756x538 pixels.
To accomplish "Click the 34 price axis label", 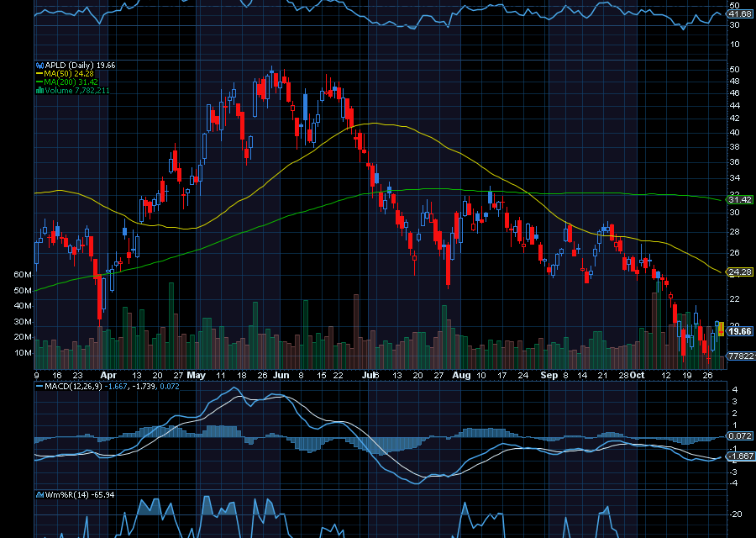I will (735, 178).
